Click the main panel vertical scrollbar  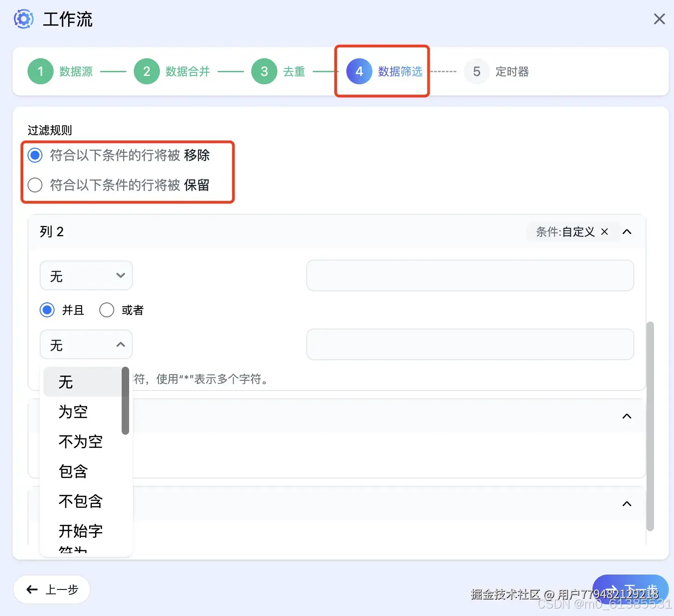pyautogui.click(x=650, y=426)
